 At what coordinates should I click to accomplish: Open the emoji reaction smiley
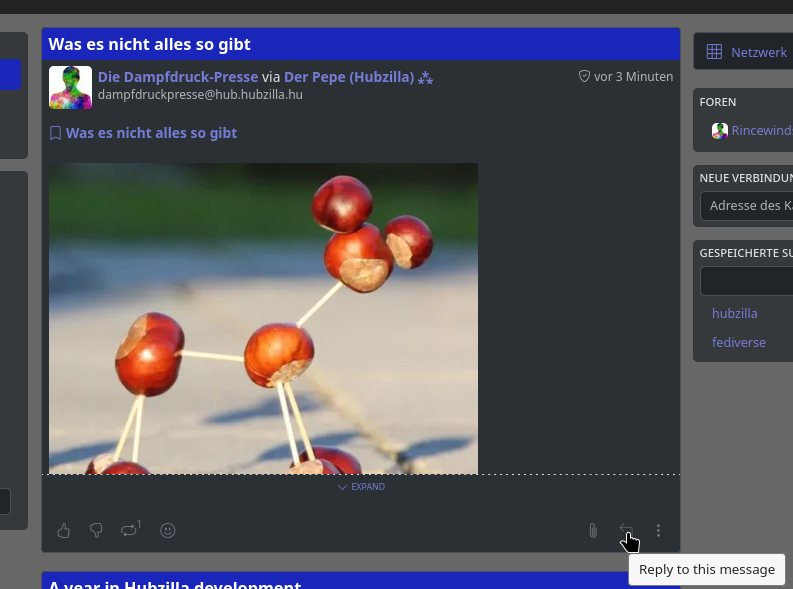click(x=168, y=531)
